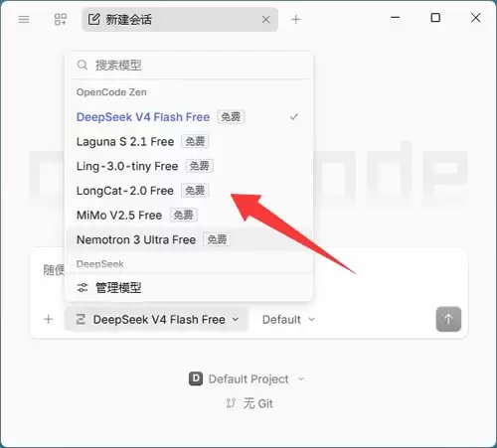497x448 pixels.
Task: Click the attach plus icon in input box
Action: pos(49,320)
